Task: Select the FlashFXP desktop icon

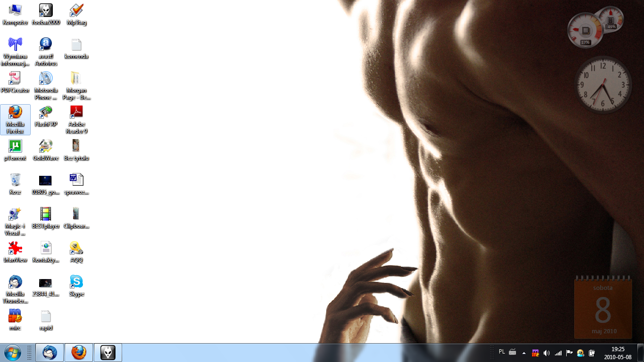Action: (x=46, y=113)
